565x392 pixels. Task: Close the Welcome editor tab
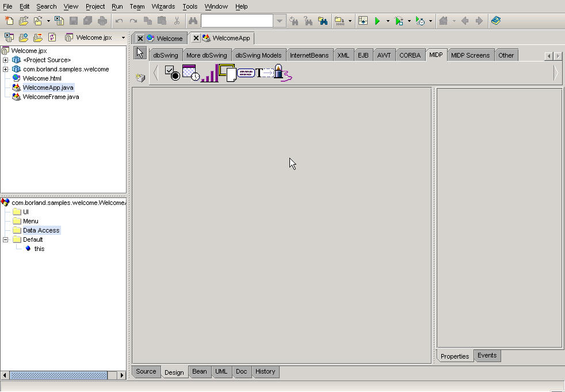[x=140, y=39]
